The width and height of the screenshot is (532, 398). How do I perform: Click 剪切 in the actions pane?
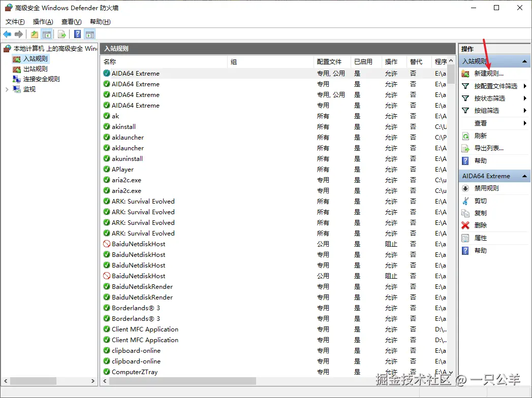pos(481,201)
